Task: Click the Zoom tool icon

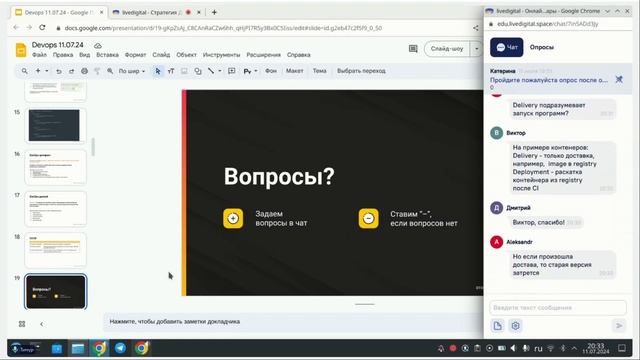Action: [x=110, y=71]
